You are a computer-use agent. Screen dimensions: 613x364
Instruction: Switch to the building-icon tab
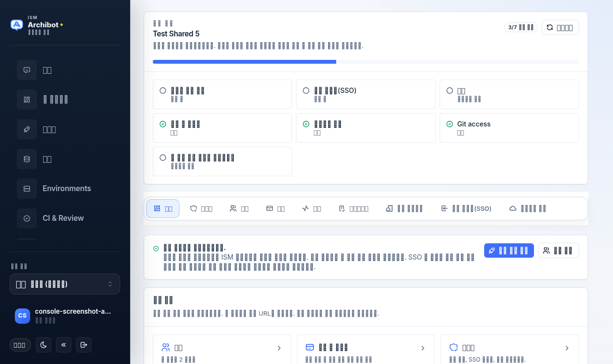point(404,208)
